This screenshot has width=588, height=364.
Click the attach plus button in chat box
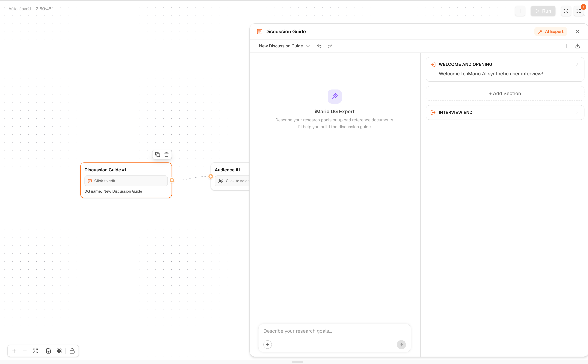click(267, 345)
